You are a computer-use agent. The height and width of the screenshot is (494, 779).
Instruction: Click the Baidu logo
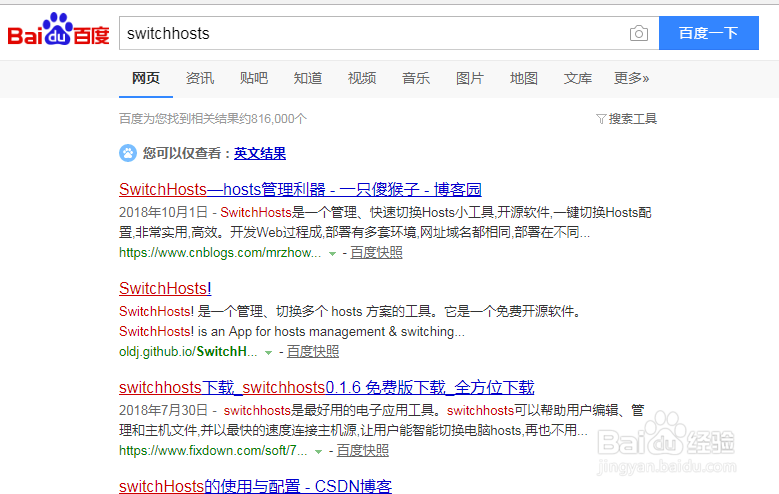58,30
